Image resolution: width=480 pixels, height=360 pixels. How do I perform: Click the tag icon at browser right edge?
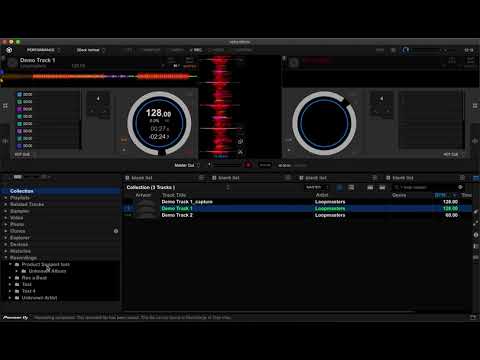point(476,212)
